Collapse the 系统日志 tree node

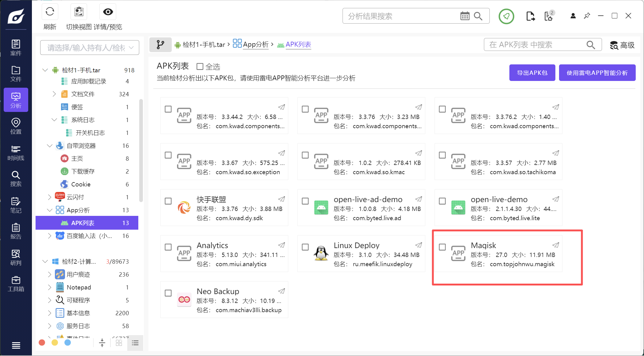tap(54, 120)
